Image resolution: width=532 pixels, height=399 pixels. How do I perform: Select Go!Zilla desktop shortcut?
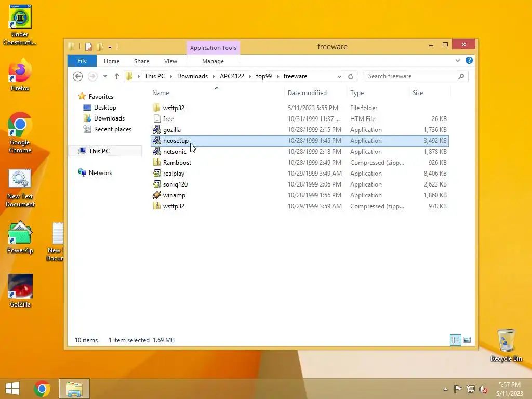pos(20,291)
